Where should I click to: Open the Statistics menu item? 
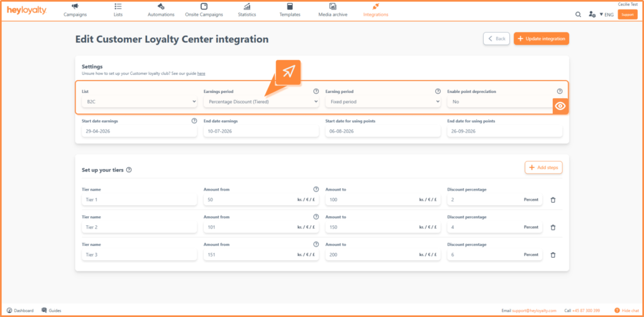247,10
